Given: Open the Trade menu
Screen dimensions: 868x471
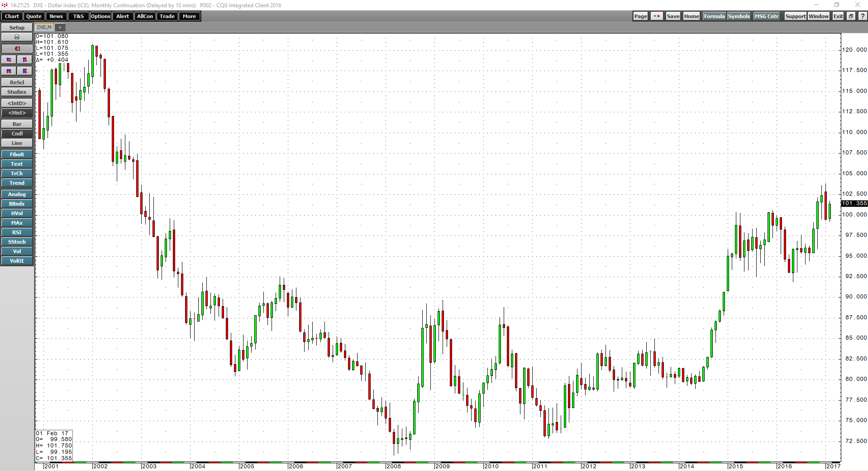Looking at the screenshot, I should pyautogui.click(x=167, y=16).
